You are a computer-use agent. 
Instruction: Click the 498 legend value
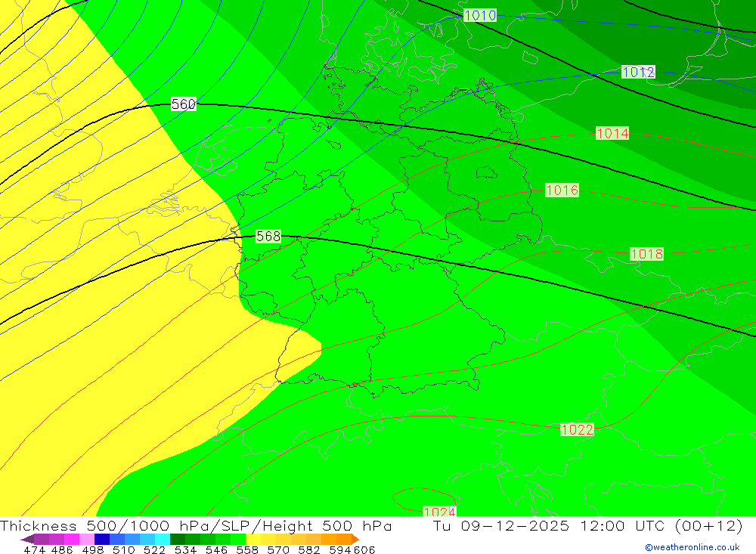click(x=92, y=549)
